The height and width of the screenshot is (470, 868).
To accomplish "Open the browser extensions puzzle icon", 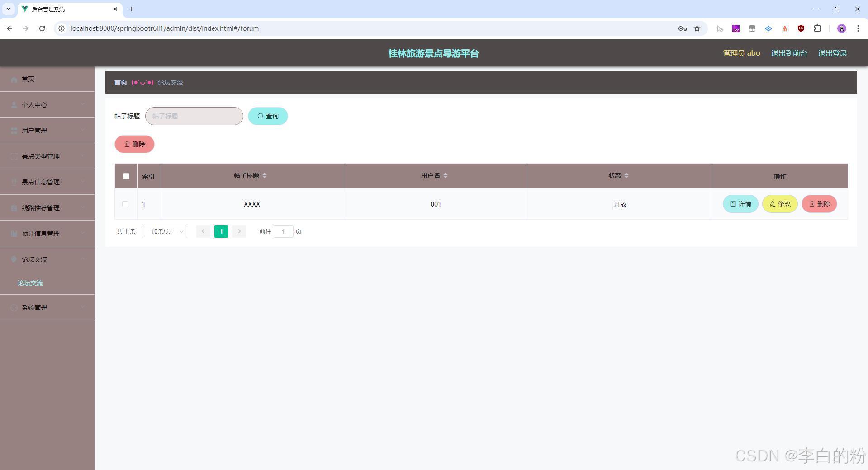I will 817,28.
